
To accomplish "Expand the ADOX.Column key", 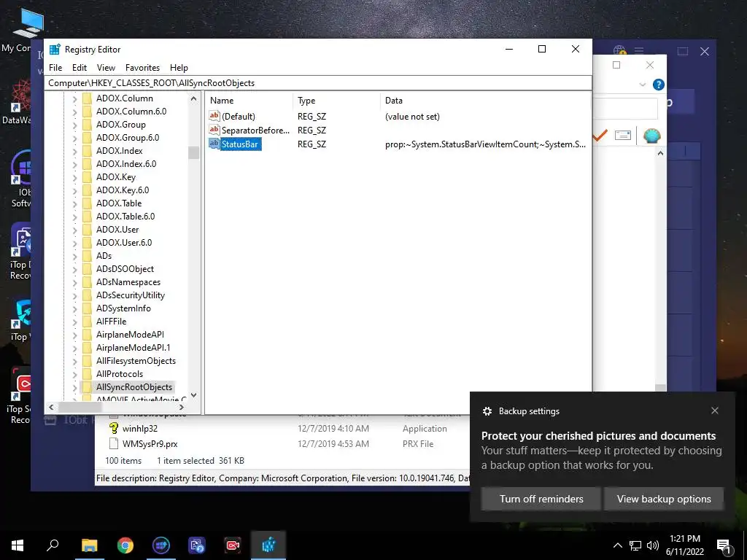I will click(75, 99).
